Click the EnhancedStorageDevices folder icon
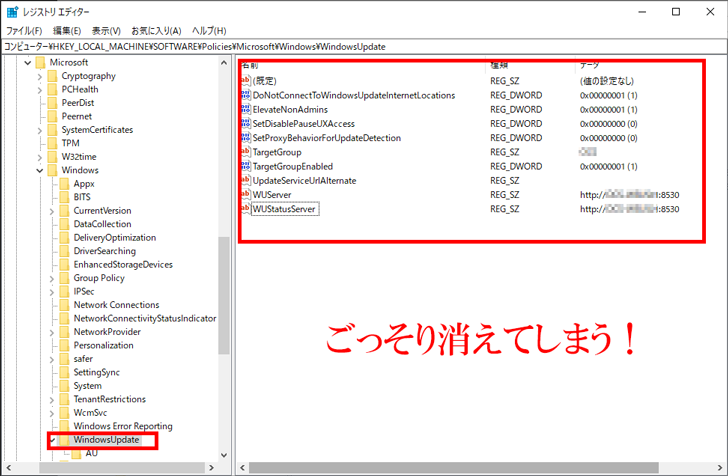The height and width of the screenshot is (476, 728). tap(65, 264)
